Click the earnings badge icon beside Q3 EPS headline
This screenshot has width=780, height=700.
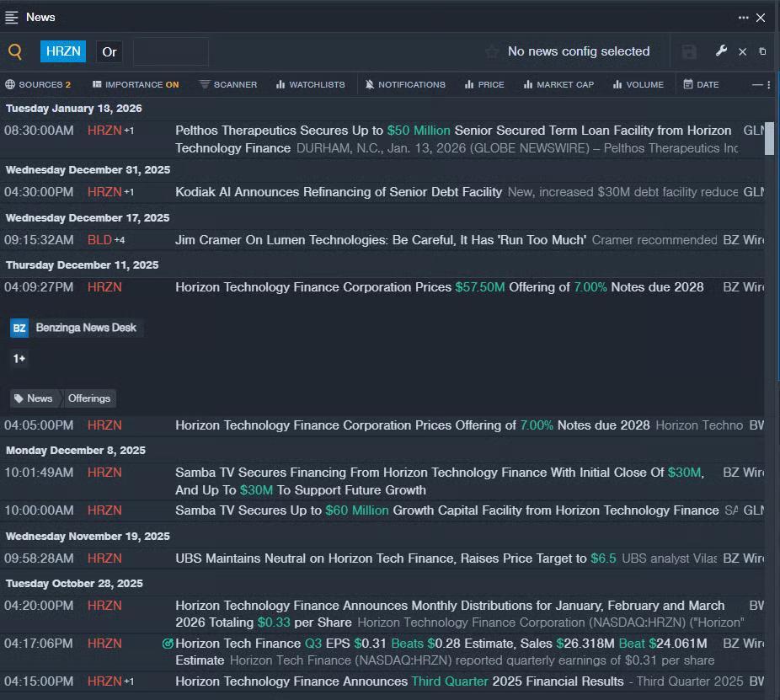coord(168,644)
